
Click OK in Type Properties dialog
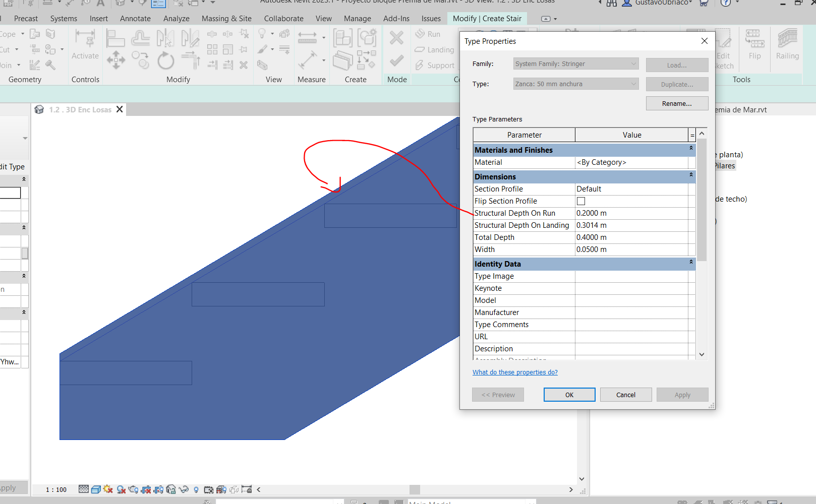coord(569,395)
